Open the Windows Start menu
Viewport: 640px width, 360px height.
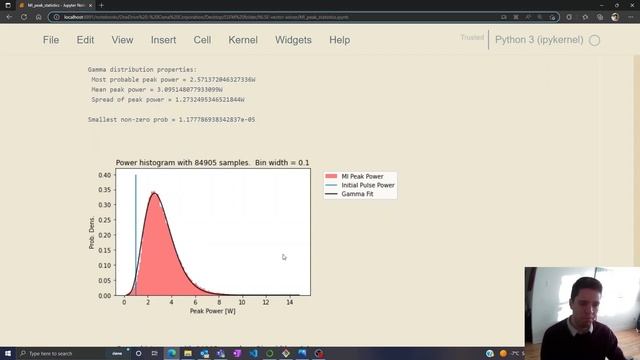coord(8,353)
